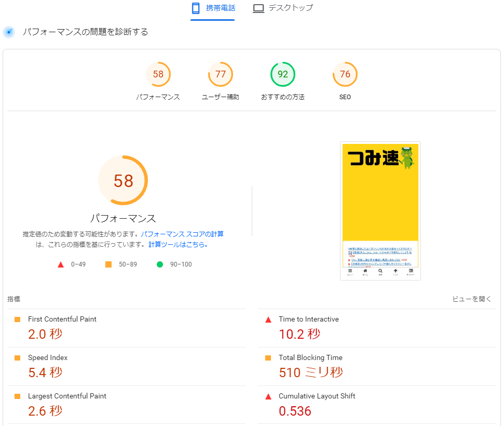
Task: Click the 10.2 秒 value
Action: click(299, 334)
